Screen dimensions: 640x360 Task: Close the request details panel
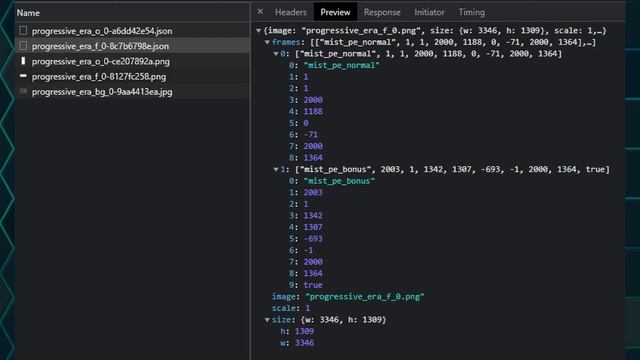click(x=260, y=12)
